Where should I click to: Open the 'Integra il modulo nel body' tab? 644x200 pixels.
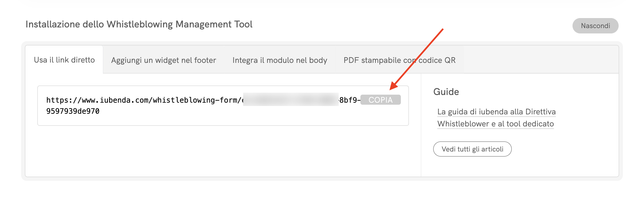(280, 60)
